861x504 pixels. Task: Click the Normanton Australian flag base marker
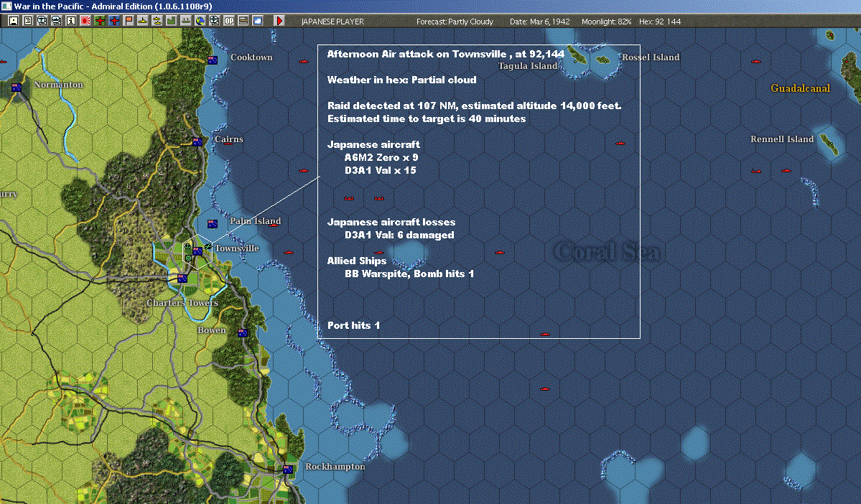(17, 88)
